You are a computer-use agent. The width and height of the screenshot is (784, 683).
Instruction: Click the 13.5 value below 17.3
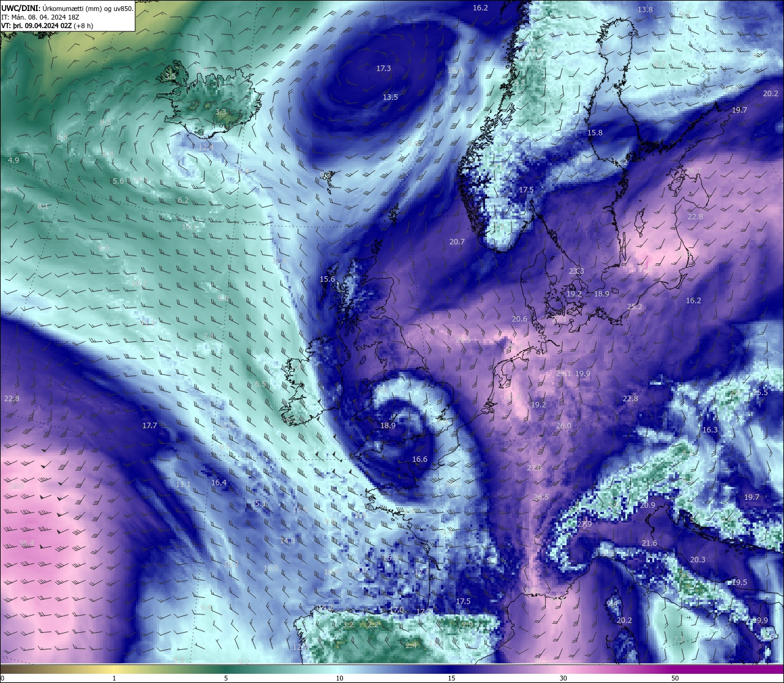(x=390, y=97)
